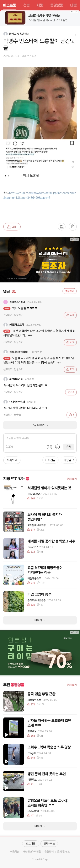This screenshot has width=80, height=868.
Task: Open the emoji smiley picker in the comment box
Action: (x=58, y=447)
